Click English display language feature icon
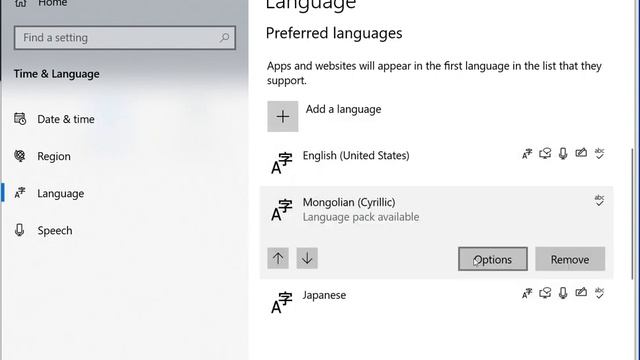The height and width of the screenshot is (360, 640). point(527,154)
